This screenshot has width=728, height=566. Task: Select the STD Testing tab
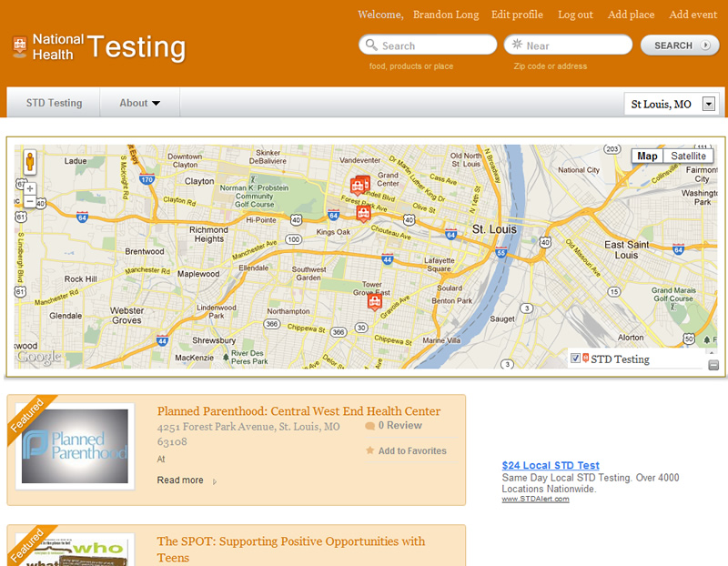click(x=52, y=103)
